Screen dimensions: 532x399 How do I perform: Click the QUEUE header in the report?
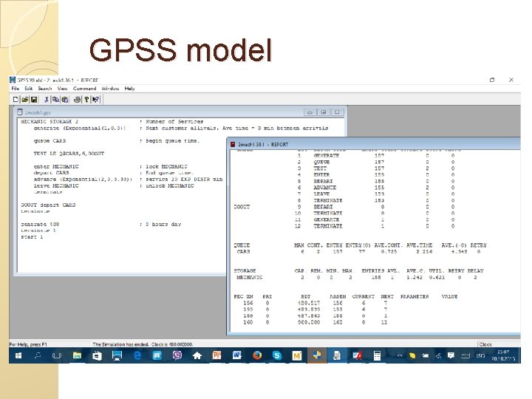coord(242,245)
